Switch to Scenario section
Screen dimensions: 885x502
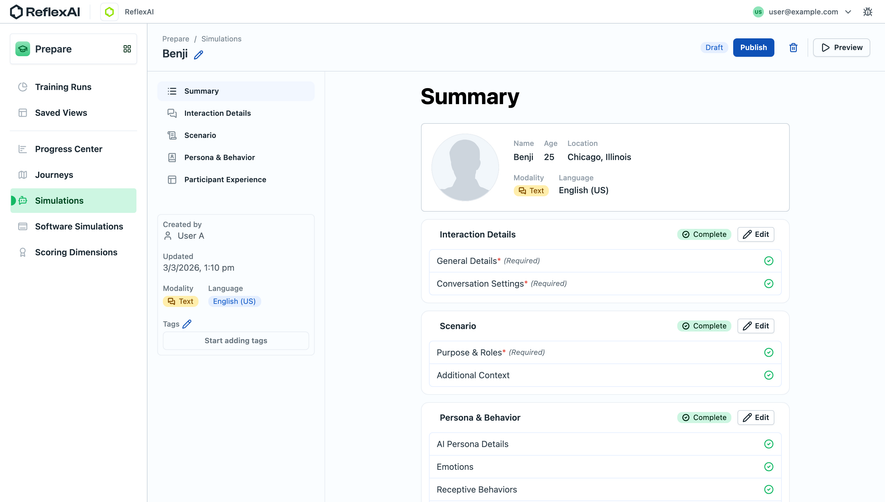tap(236, 136)
